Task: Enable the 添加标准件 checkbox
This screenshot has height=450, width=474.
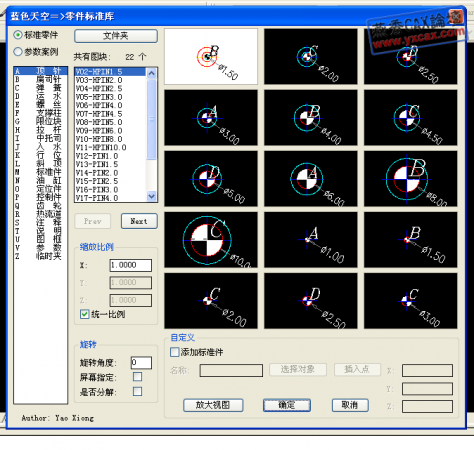Action: [174, 352]
